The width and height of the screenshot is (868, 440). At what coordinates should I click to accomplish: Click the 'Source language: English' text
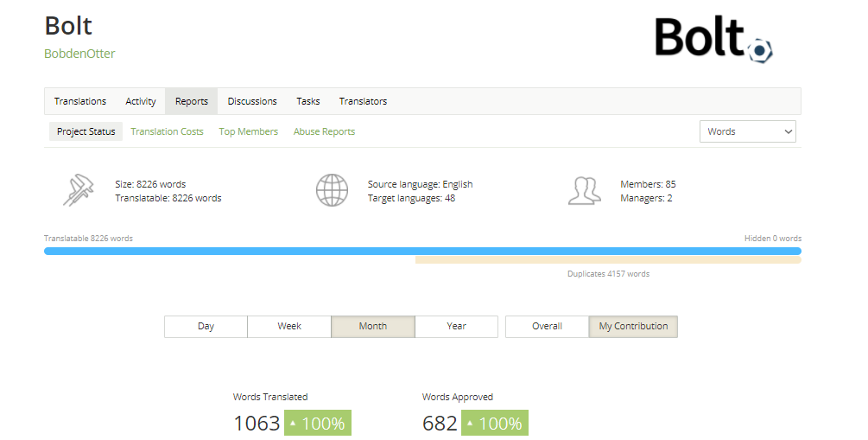tap(420, 184)
